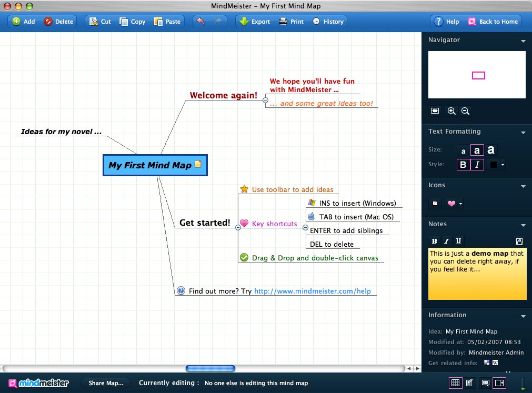Toggle underline in the Notes editor

click(458, 241)
